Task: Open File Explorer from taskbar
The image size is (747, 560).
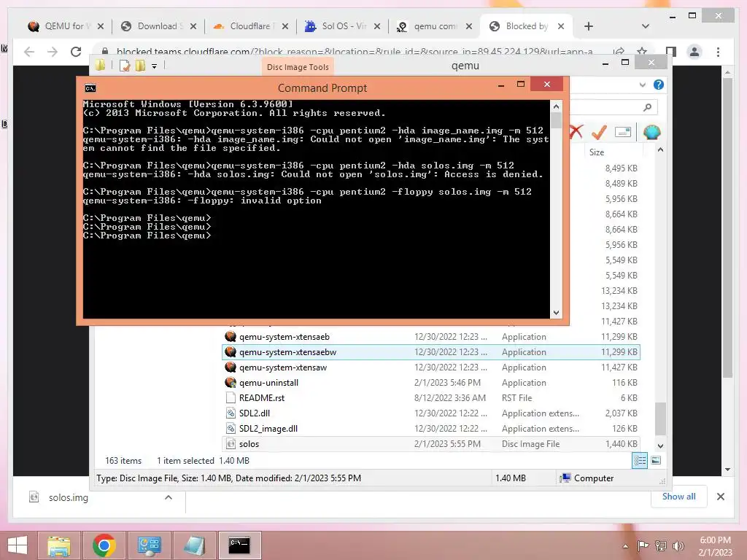Action: pyautogui.click(x=59, y=545)
